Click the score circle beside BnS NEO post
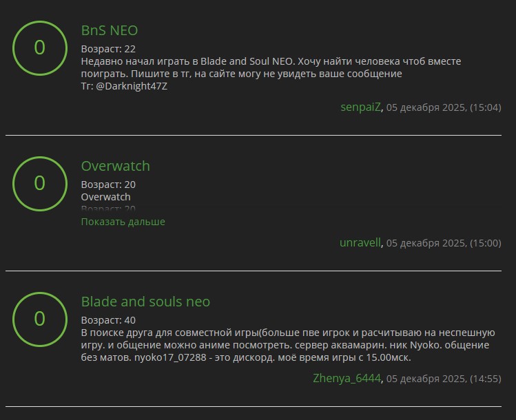 tap(39, 48)
